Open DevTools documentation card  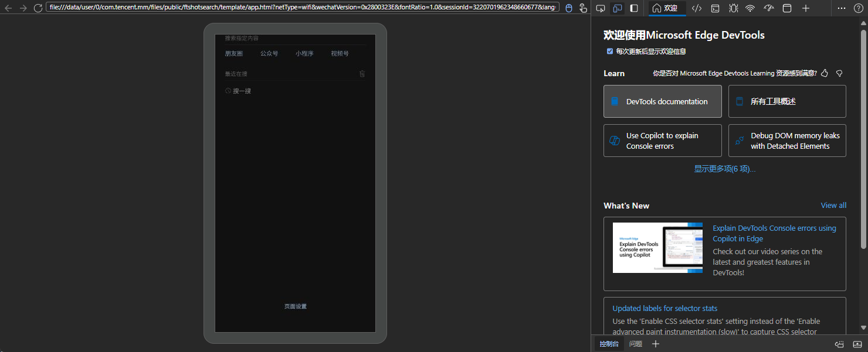pyautogui.click(x=662, y=101)
